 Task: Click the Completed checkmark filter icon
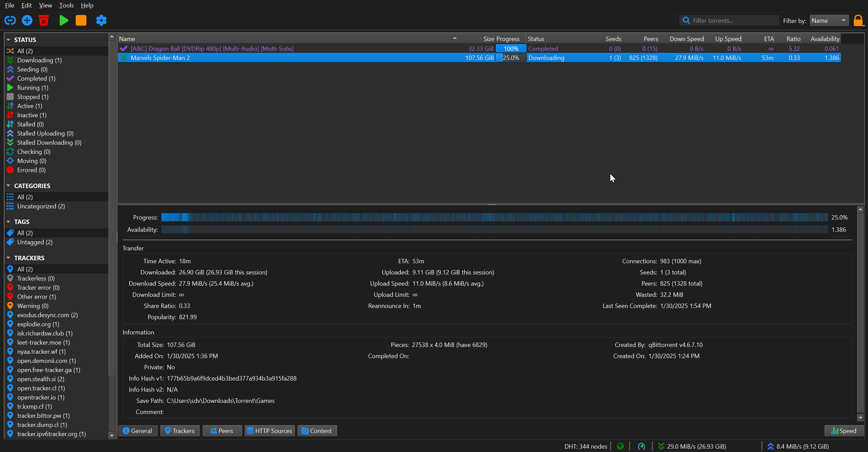[10, 79]
